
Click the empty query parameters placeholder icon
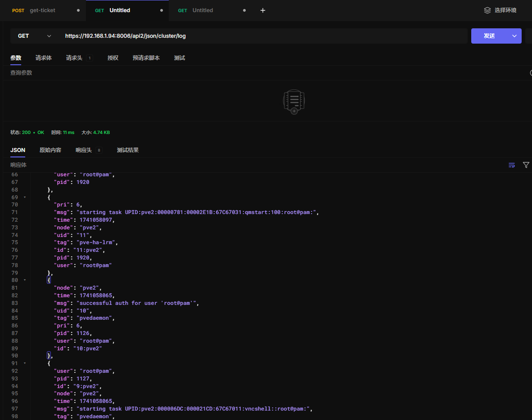click(x=294, y=102)
